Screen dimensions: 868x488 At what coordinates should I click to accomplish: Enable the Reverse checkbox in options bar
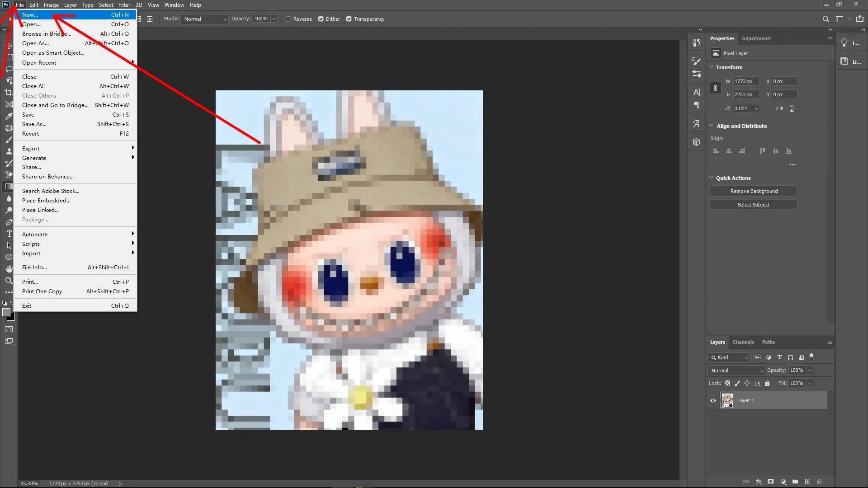point(288,19)
